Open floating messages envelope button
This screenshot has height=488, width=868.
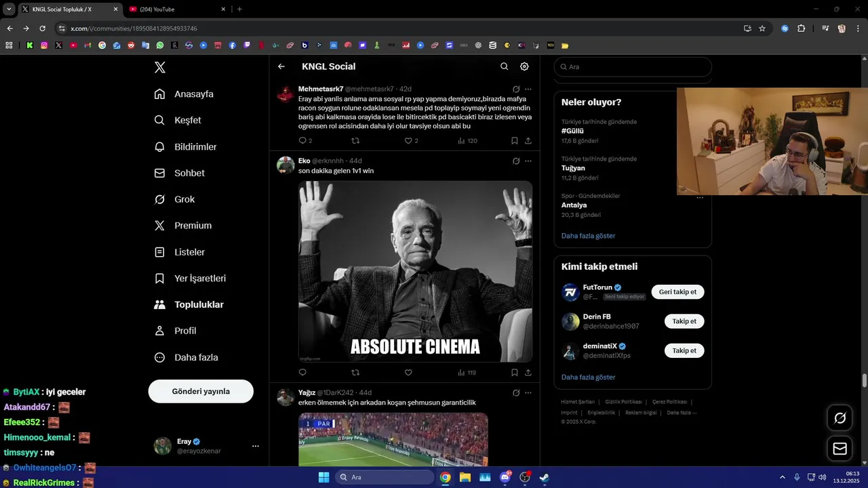(x=840, y=449)
